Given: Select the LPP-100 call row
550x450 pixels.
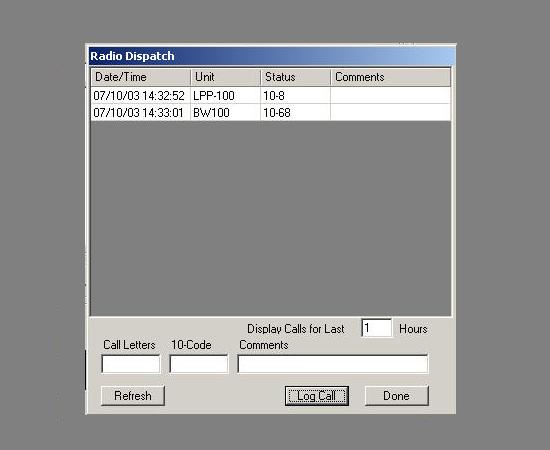Looking at the screenshot, I should point(271,95).
